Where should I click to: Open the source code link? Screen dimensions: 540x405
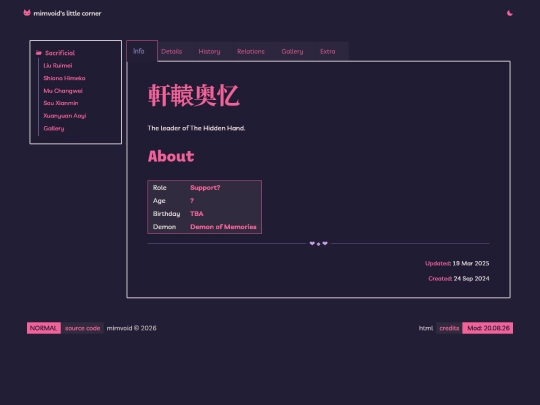pos(83,328)
